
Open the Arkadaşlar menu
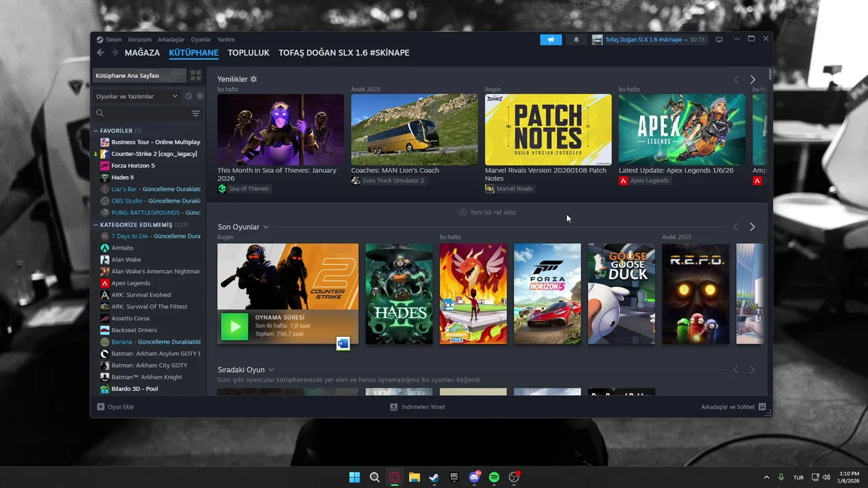(171, 39)
